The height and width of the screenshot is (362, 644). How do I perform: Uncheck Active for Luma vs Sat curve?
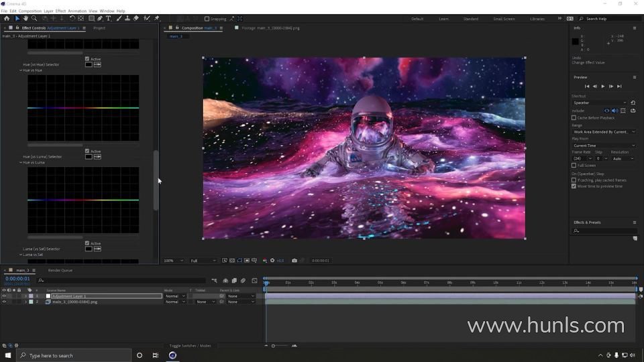click(87, 243)
